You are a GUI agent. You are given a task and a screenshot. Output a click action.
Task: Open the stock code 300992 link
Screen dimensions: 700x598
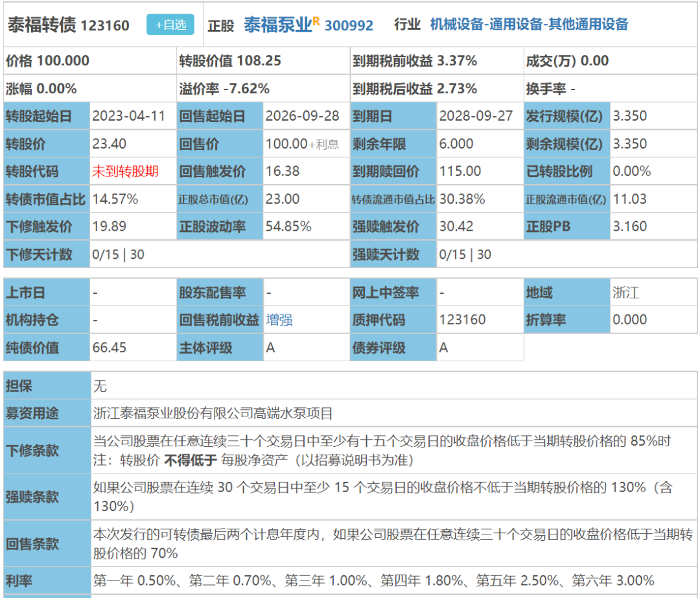click(x=349, y=25)
